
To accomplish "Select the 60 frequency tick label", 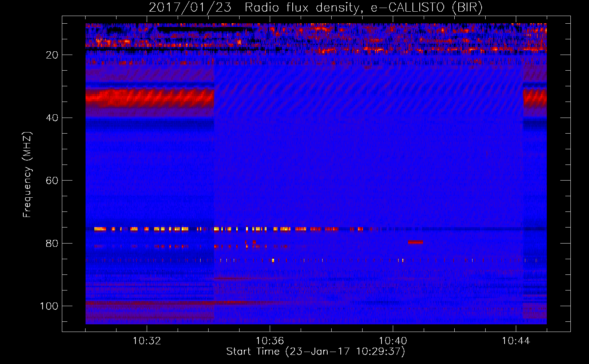I will [52, 181].
